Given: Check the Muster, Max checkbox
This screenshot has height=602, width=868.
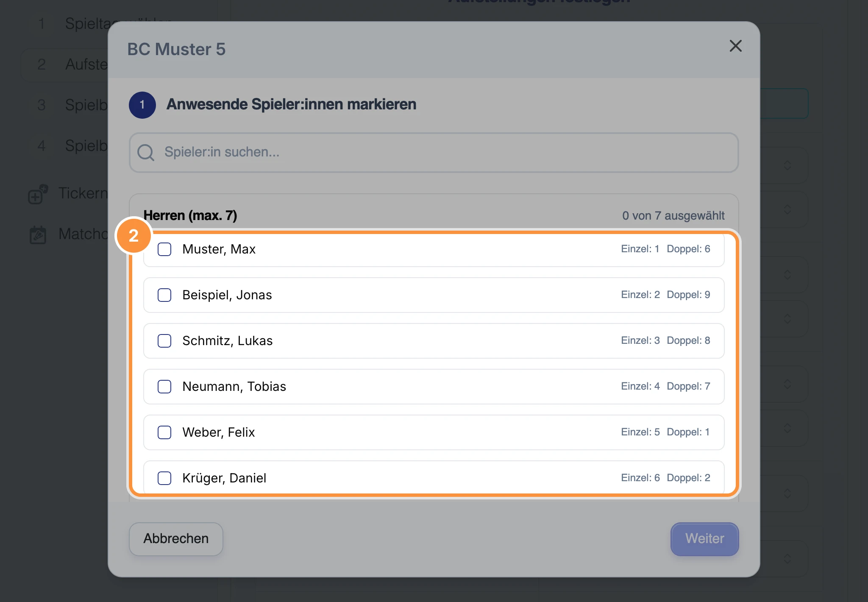Looking at the screenshot, I should coord(164,249).
